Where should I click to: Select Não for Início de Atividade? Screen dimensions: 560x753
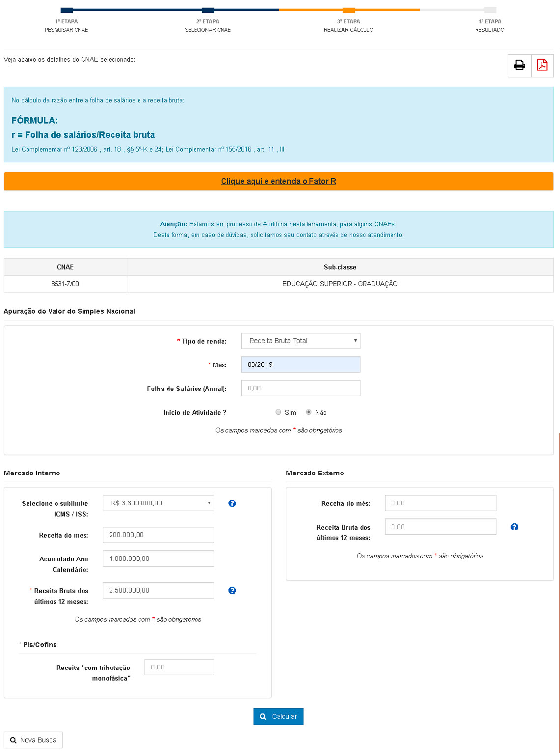click(x=308, y=412)
